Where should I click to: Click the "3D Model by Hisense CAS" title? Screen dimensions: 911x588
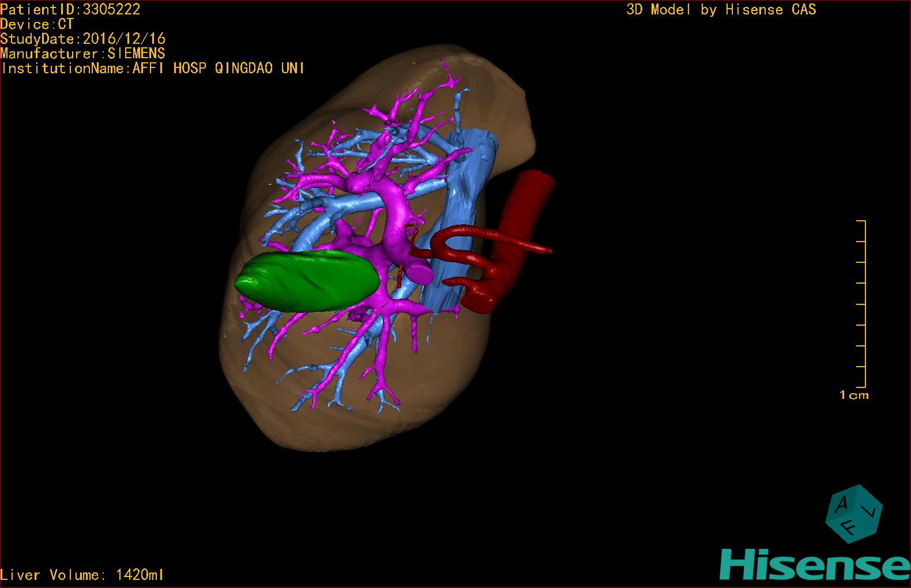point(721,10)
